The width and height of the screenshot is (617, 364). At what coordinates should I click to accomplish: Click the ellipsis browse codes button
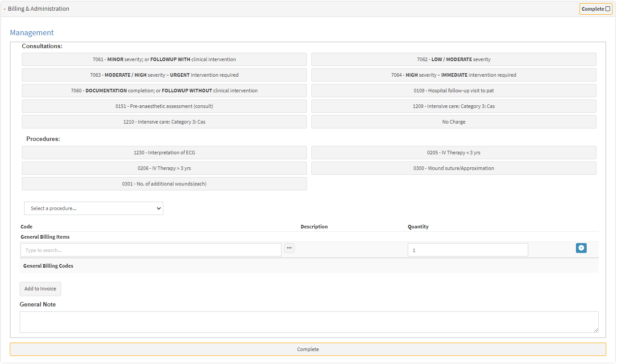point(289,248)
